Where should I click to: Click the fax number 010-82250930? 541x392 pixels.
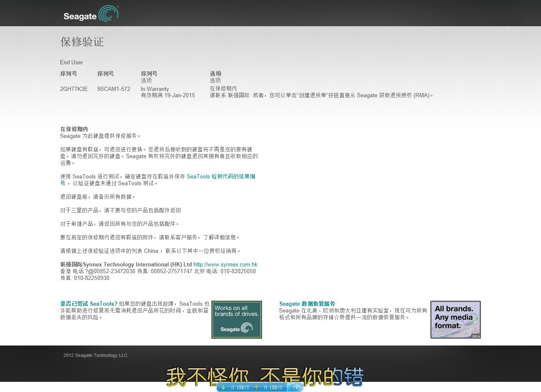tap(92, 278)
